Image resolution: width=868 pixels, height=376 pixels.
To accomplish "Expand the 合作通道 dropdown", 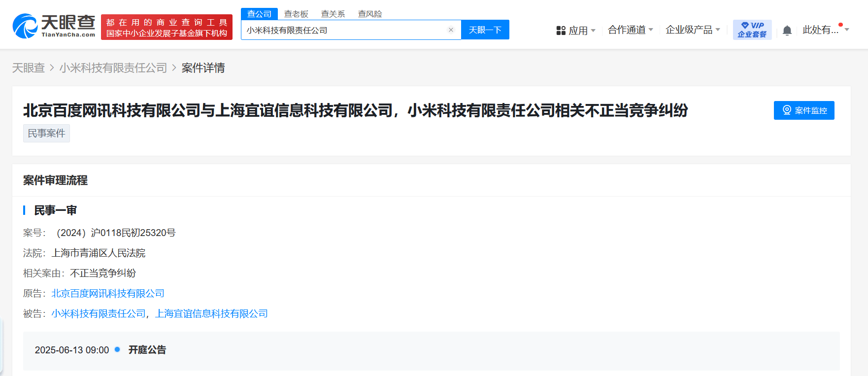I will (631, 30).
